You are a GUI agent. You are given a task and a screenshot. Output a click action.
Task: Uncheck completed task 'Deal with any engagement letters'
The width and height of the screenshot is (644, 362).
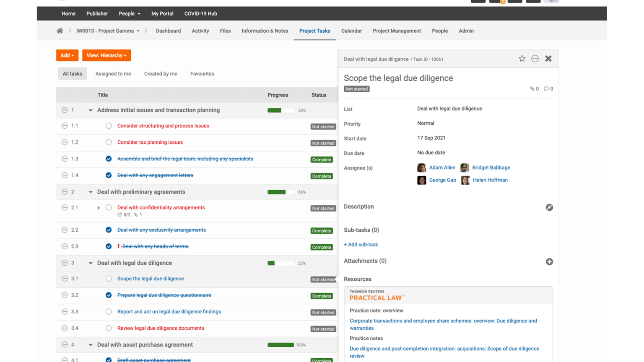[109, 175]
